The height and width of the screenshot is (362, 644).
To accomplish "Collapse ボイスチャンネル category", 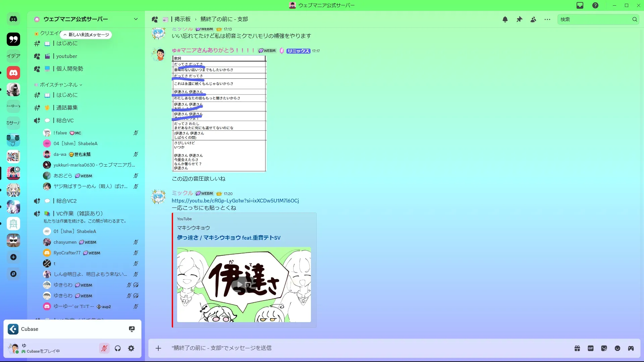I will (59, 85).
